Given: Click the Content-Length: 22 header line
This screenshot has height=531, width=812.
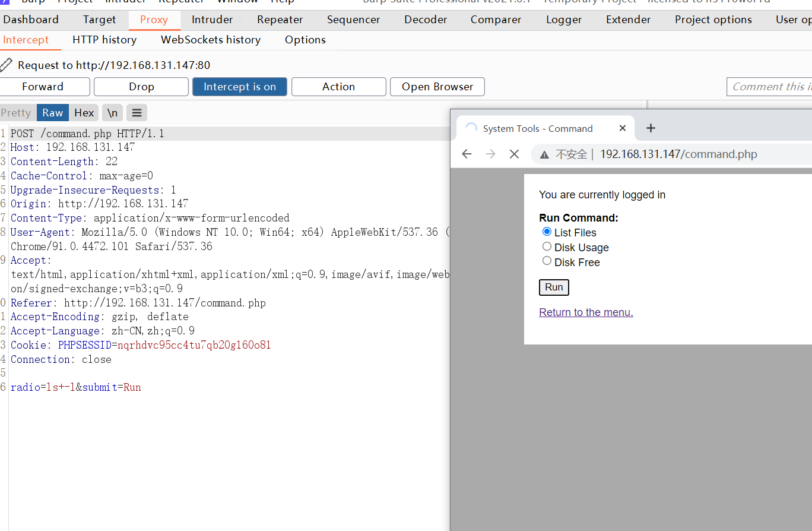Looking at the screenshot, I should pyautogui.click(x=64, y=162).
